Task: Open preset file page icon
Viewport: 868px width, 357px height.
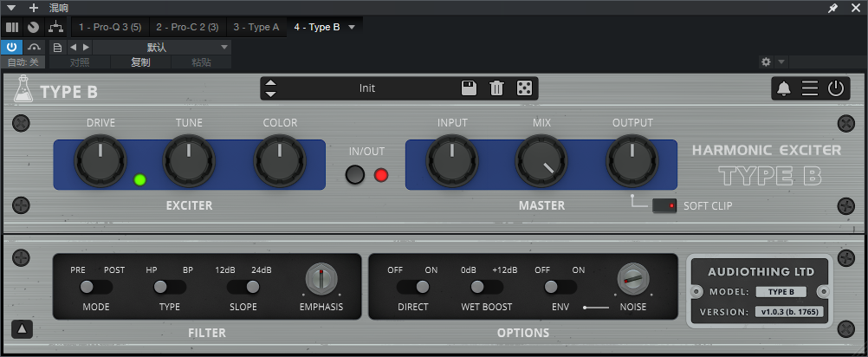Action: click(x=57, y=48)
